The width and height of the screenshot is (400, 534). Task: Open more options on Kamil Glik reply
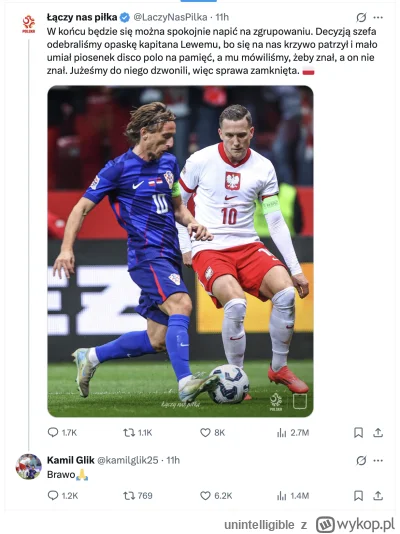click(378, 460)
